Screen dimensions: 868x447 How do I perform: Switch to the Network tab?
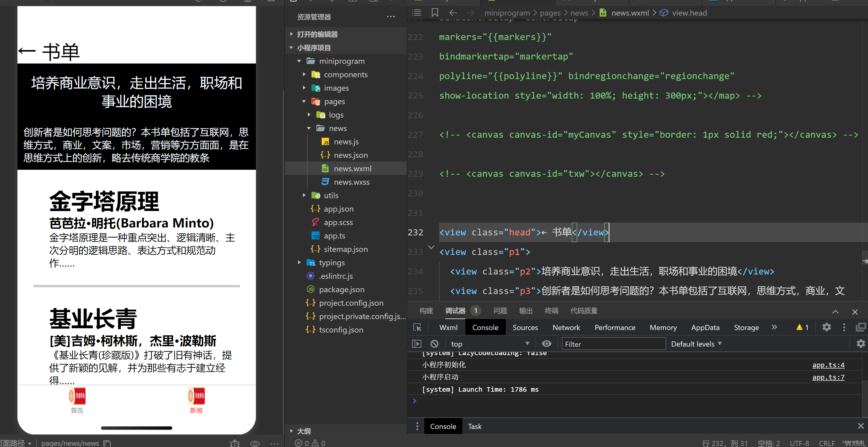coord(566,327)
